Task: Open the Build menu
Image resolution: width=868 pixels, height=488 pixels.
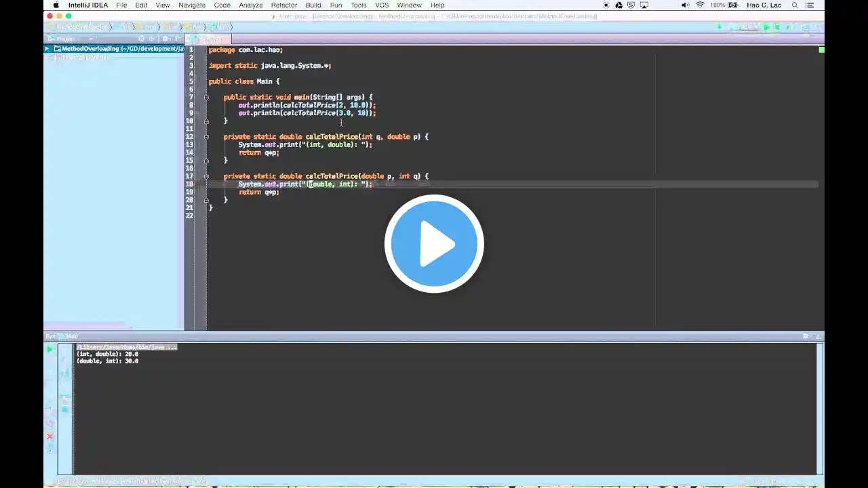Action: pyautogui.click(x=313, y=5)
